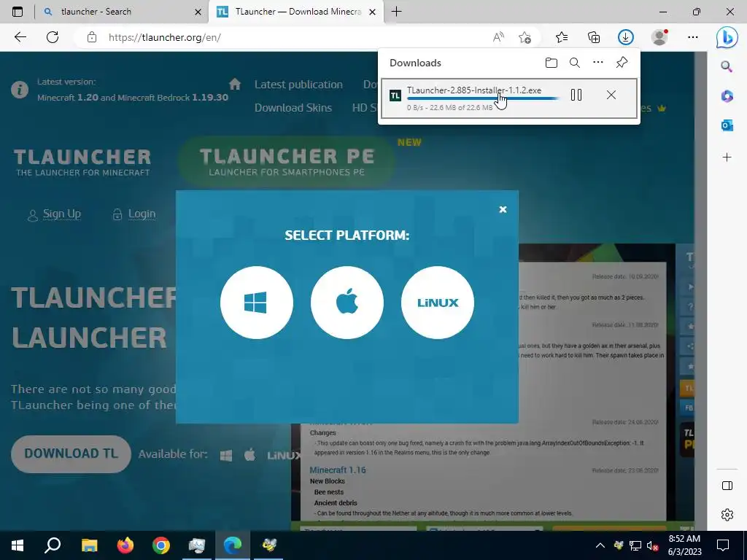This screenshot has width=747, height=560.
Task: Turn on Read aloud
Action: (498, 37)
